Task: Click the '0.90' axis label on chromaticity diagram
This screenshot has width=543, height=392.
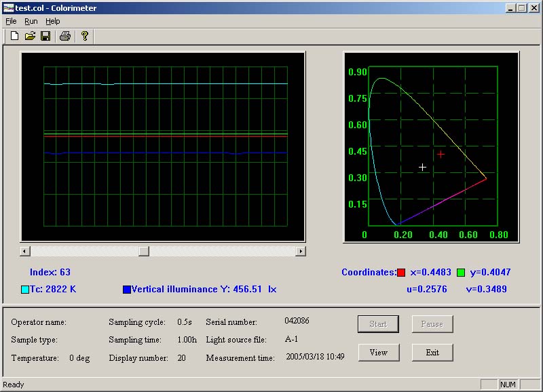Action: tap(358, 72)
